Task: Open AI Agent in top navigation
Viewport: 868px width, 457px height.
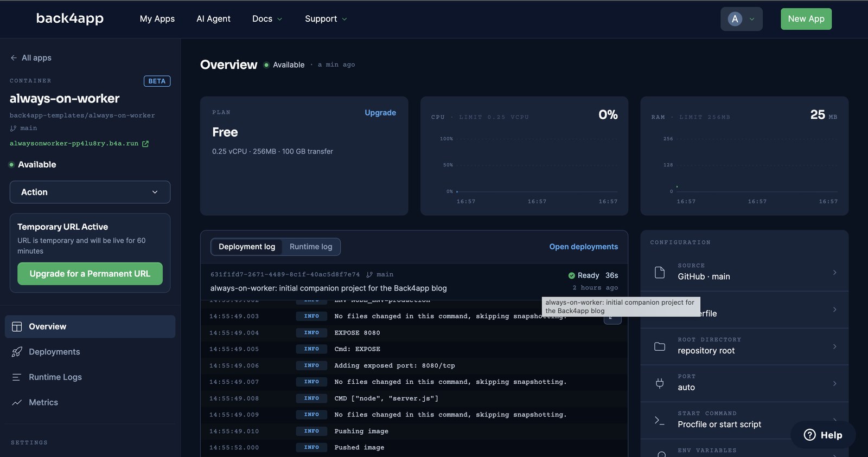Action: tap(213, 19)
